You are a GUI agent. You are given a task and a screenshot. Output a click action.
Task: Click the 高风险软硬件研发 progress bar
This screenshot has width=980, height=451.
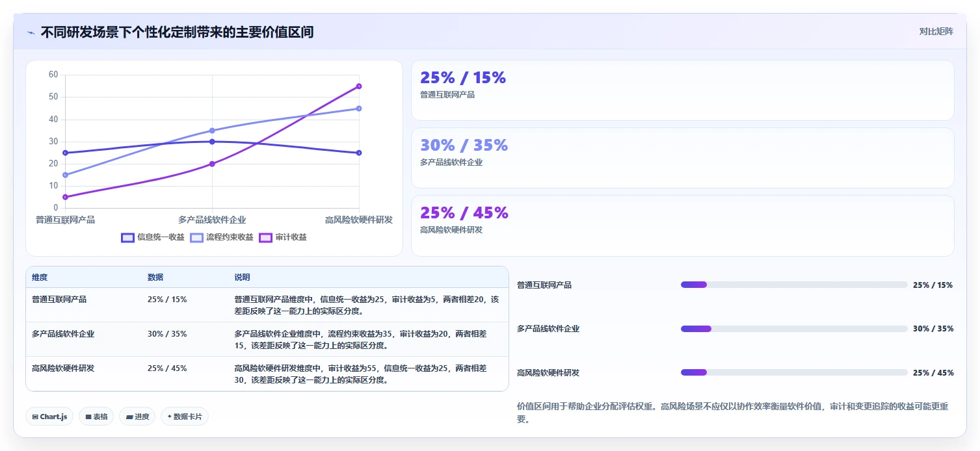[794, 372]
